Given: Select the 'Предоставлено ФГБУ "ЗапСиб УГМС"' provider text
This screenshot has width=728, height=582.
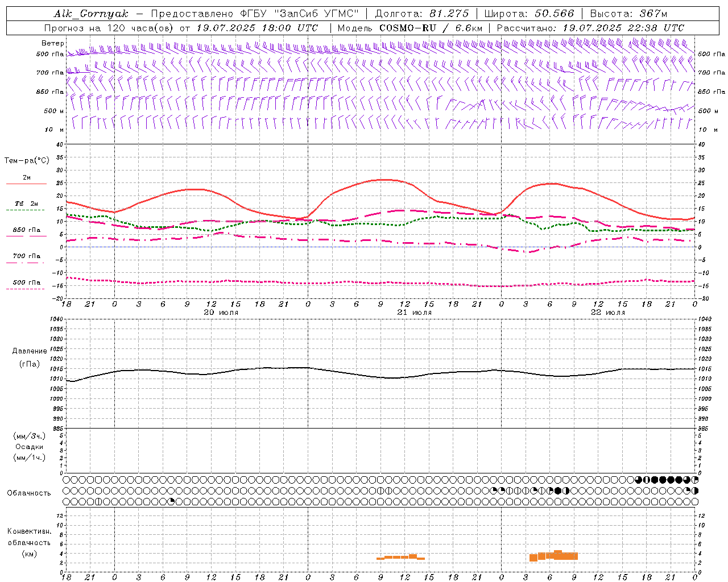Looking at the screenshot, I should point(255,14).
